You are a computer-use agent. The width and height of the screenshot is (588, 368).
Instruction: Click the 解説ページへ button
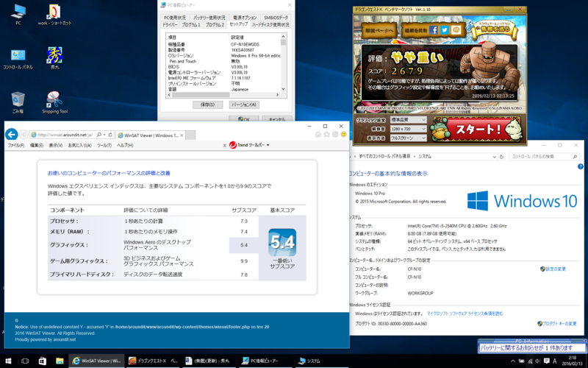379,30
